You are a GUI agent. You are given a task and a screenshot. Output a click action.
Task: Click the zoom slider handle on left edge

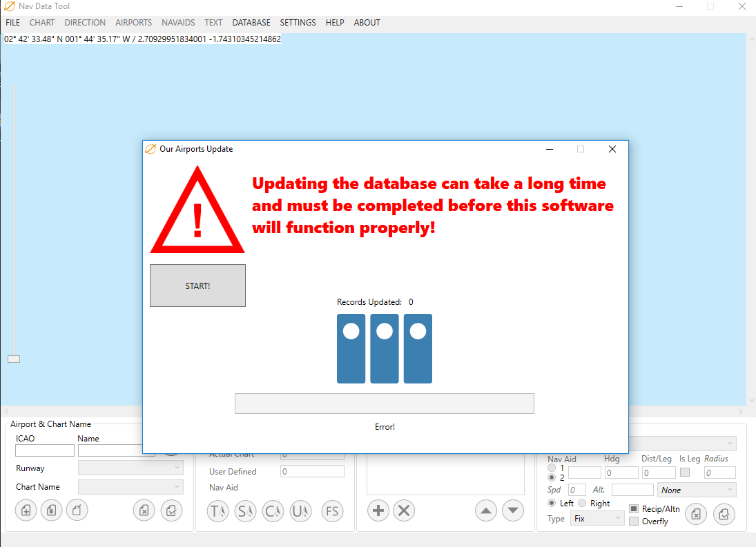[14, 359]
